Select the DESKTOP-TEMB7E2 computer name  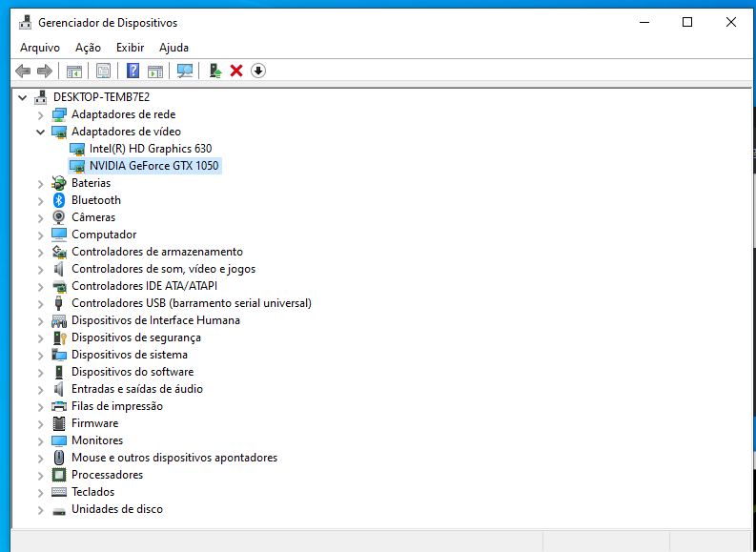point(101,97)
